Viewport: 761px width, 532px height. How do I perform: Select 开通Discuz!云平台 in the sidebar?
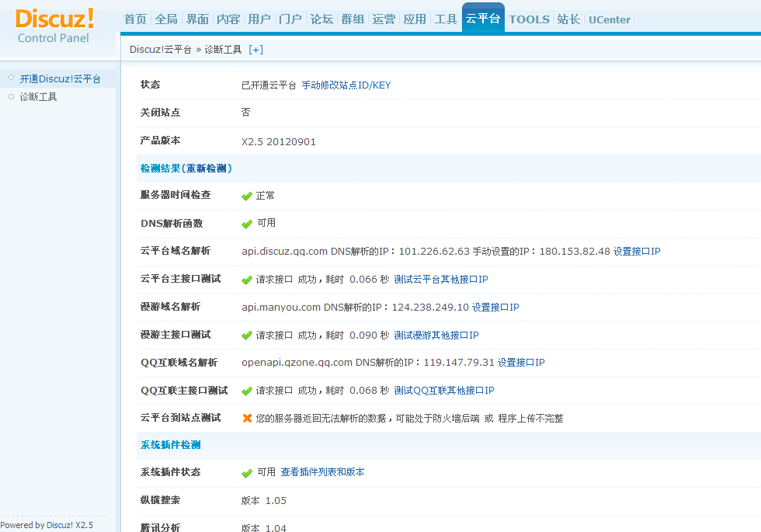61,78
